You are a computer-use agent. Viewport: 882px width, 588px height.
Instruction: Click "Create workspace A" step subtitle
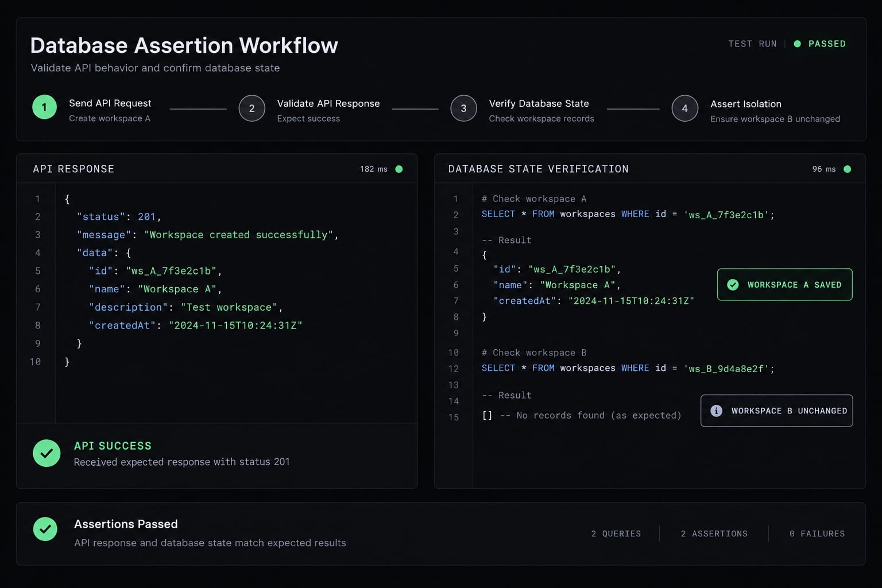pyautogui.click(x=110, y=118)
